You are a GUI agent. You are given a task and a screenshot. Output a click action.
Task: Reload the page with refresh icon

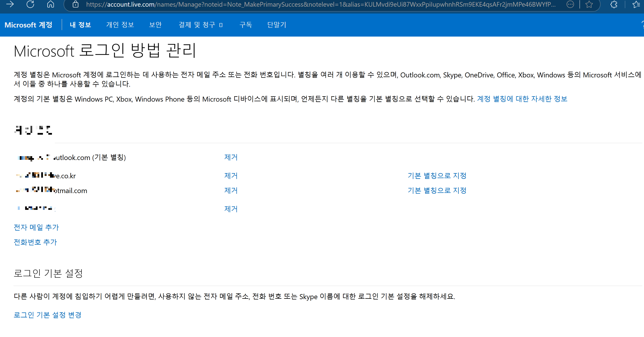[x=30, y=4]
